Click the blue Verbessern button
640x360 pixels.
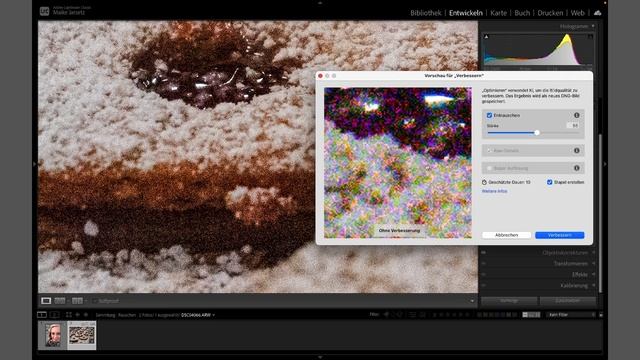point(560,235)
